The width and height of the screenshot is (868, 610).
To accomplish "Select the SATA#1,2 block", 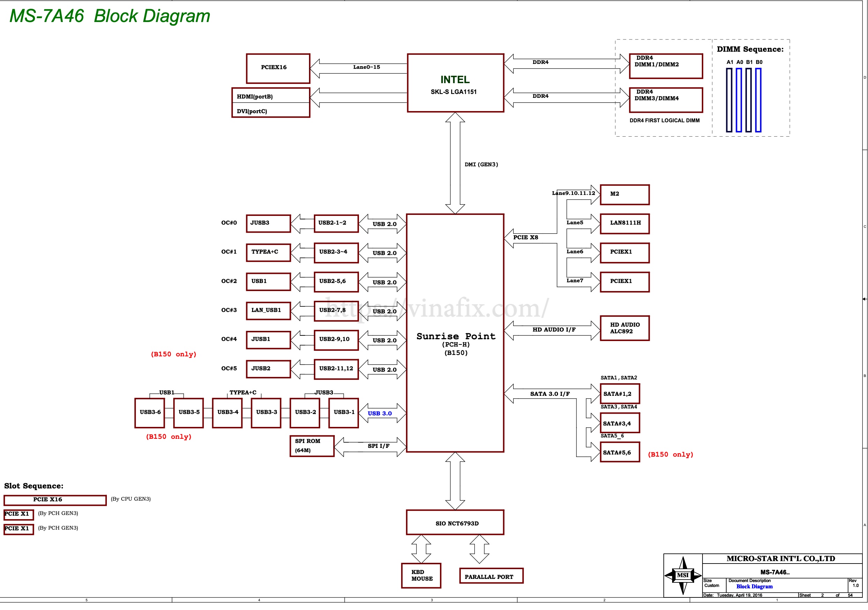I will tap(620, 394).
